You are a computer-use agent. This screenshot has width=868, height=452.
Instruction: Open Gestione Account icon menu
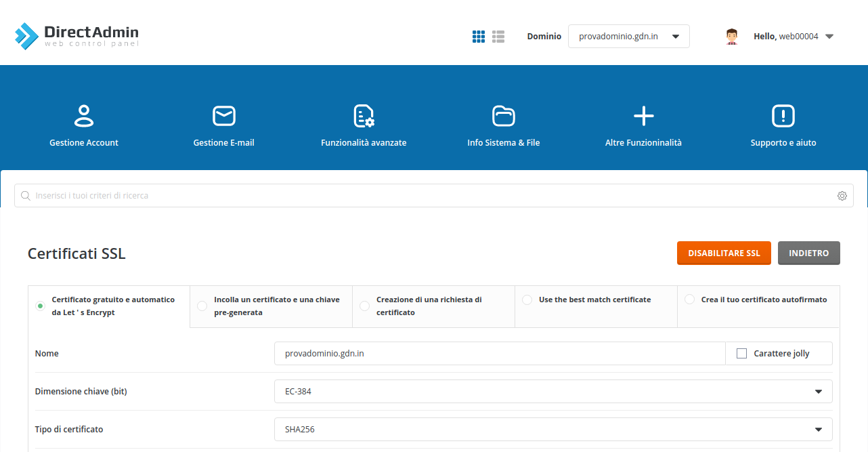point(84,116)
